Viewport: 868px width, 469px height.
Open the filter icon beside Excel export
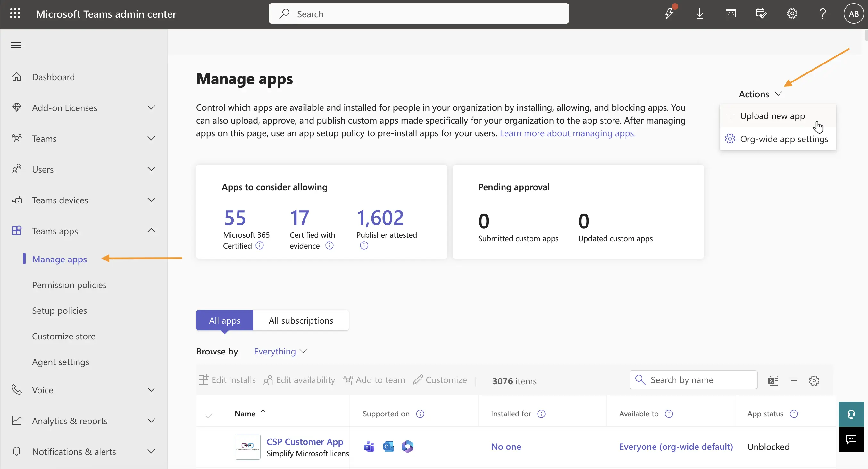(794, 381)
